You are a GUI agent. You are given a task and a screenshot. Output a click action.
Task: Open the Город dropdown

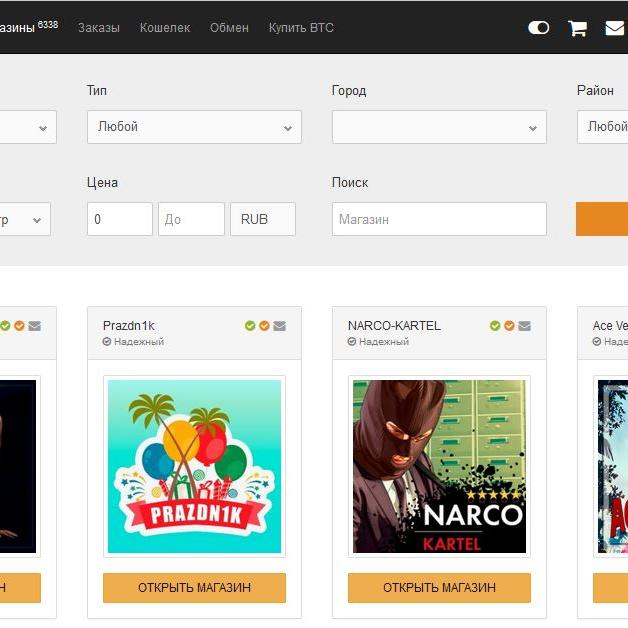point(439,127)
